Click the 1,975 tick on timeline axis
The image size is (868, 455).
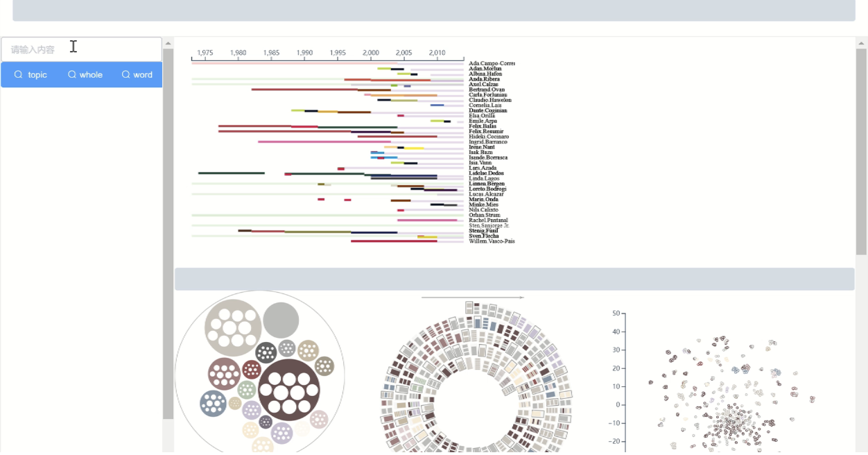205,53
